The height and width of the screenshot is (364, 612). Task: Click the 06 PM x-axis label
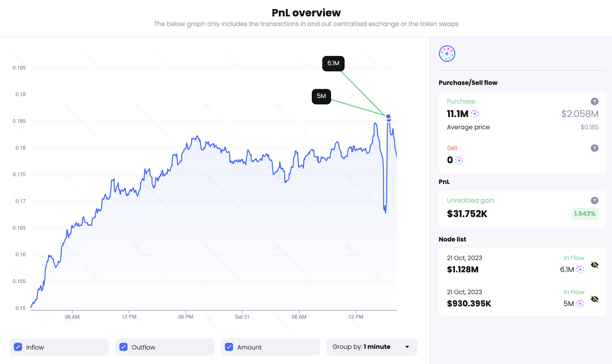click(186, 317)
